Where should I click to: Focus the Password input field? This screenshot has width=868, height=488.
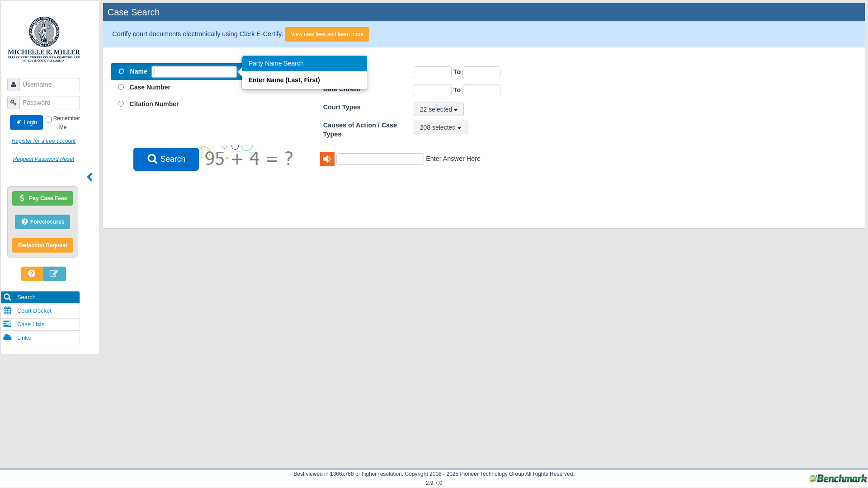[50, 103]
